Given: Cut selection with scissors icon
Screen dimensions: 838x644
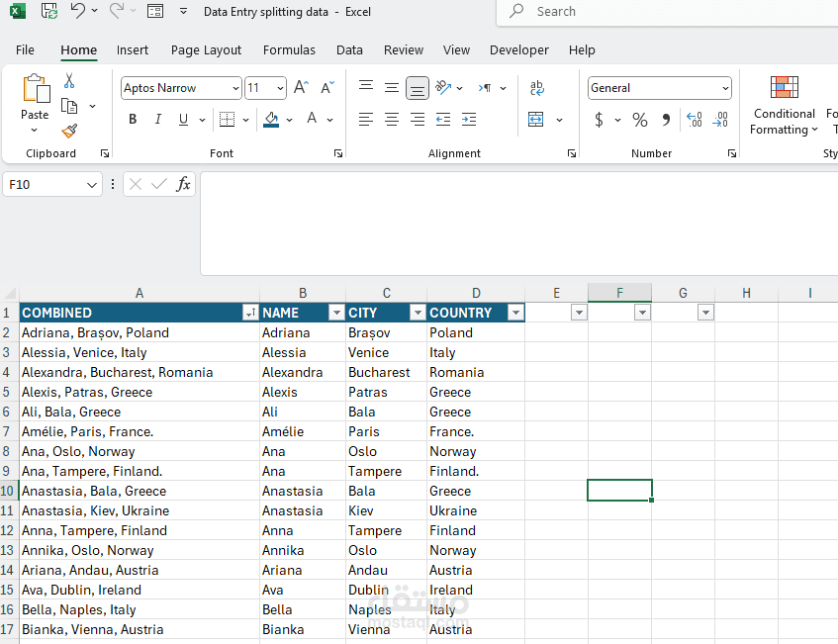Looking at the screenshot, I should 69,81.
